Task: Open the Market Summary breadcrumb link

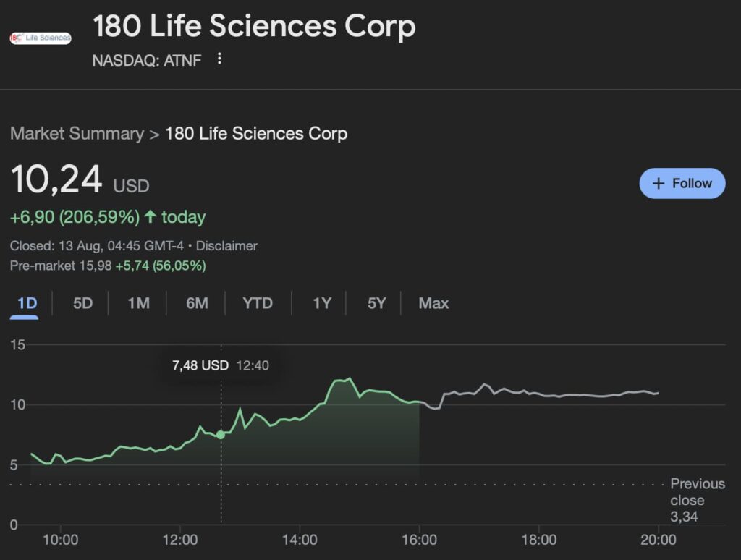Action: pos(77,134)
